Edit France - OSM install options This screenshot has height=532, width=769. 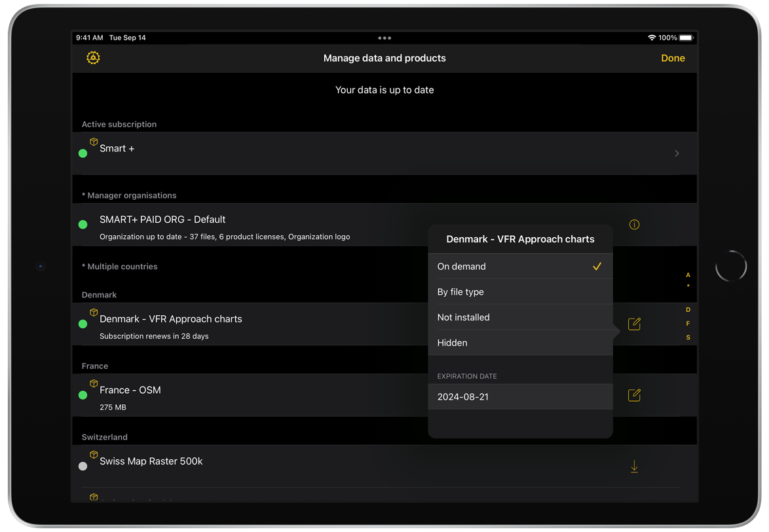coord(634,395)
